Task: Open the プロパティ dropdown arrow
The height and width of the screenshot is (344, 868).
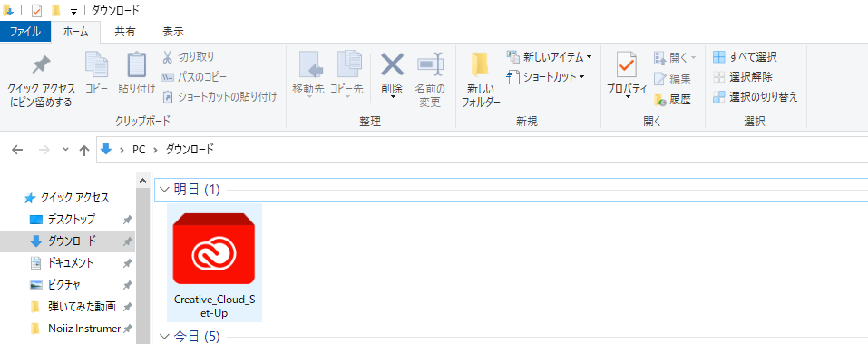Action: (628, 97)
